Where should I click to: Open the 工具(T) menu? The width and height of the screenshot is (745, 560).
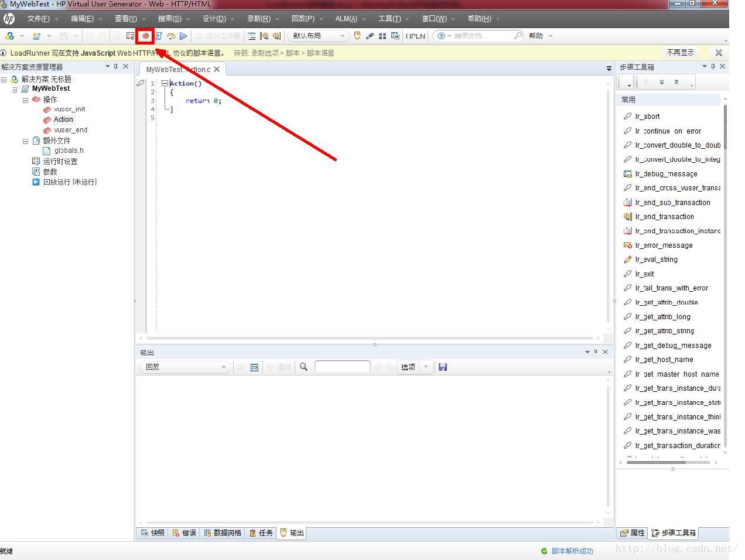pos(389,19)
